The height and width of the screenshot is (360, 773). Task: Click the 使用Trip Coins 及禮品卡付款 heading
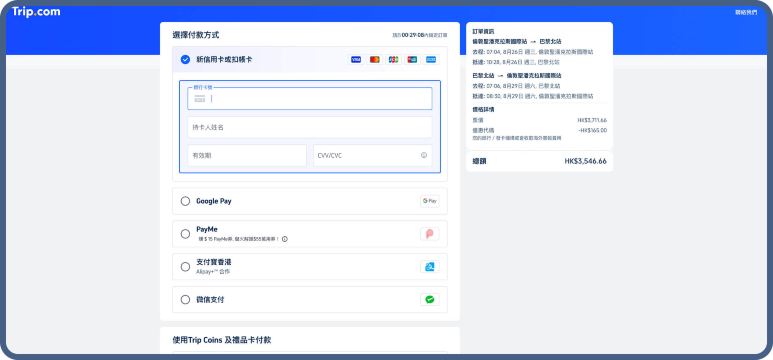point(222,340)
